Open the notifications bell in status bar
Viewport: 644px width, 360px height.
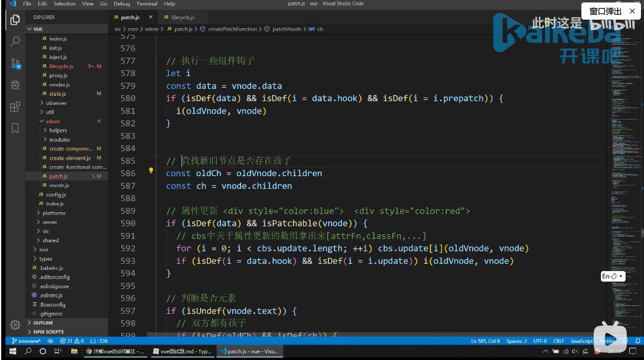(x=637, y=341)
